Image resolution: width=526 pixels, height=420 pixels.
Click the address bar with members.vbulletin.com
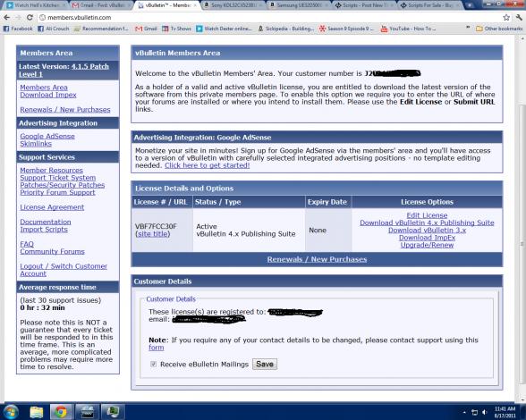coord(268,18)
